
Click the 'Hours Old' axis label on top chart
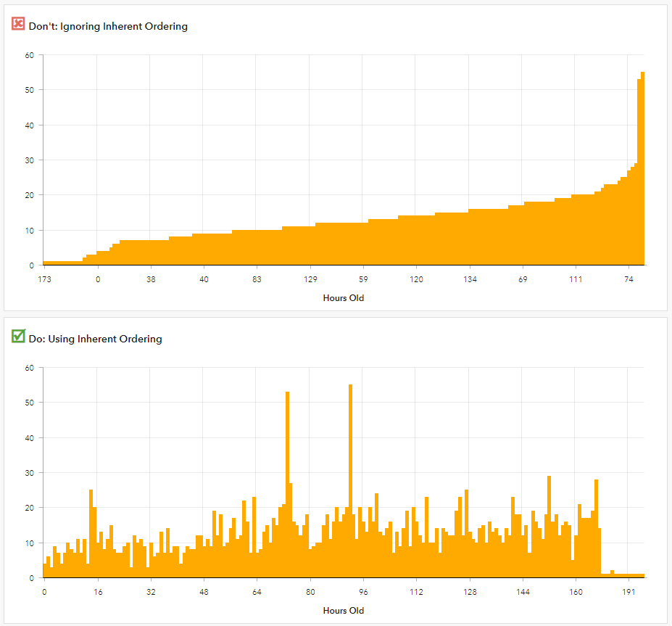342,298
